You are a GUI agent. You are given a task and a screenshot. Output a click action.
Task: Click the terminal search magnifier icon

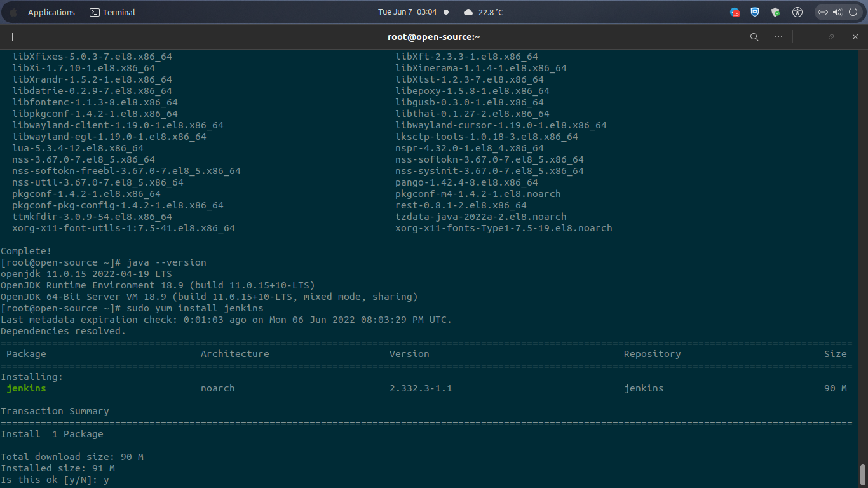754,37
